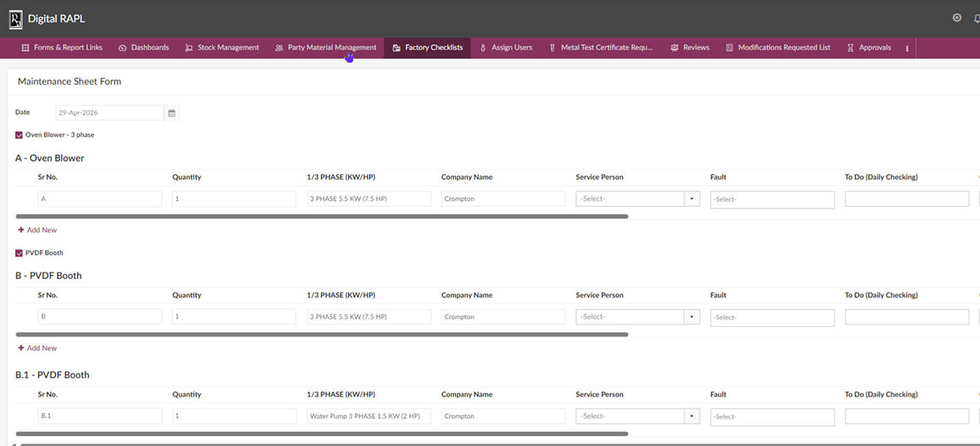
Task: Open Approvals tab
Action: point(868,48)
